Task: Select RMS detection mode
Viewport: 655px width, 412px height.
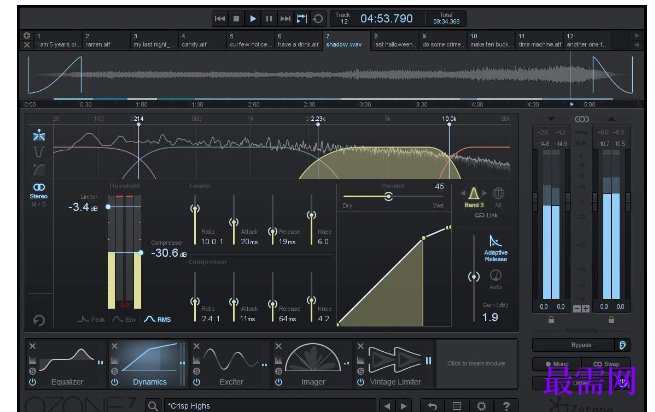Action: (x=157, y=319)
